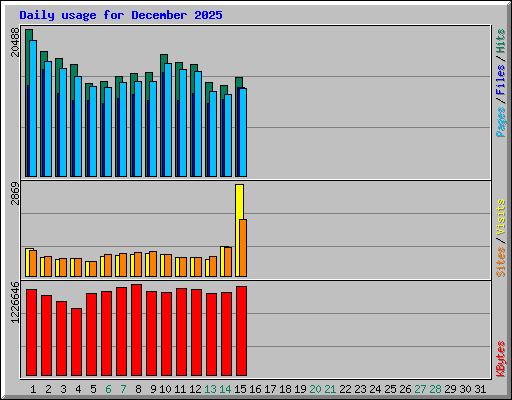Click the "Daily usage for December 2025" title
The height and width of the screenshot is (400, 512).
121,15
